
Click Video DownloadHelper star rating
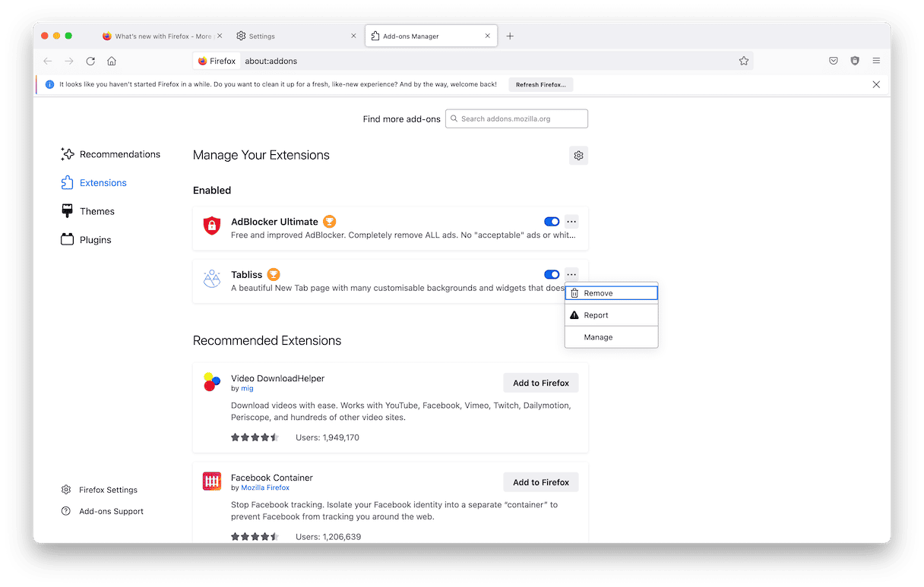click(x=255, y=437)
